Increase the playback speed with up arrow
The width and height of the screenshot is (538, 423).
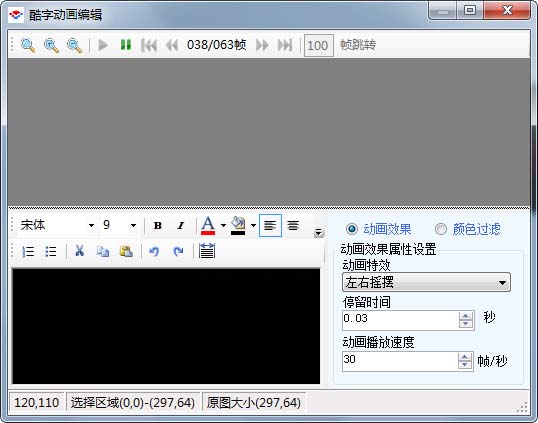465,357
